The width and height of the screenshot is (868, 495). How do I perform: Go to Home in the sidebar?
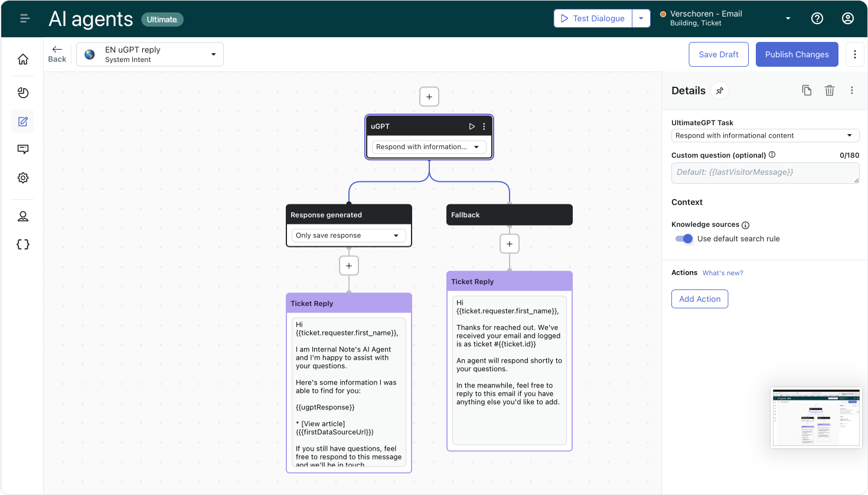(23, 59)
